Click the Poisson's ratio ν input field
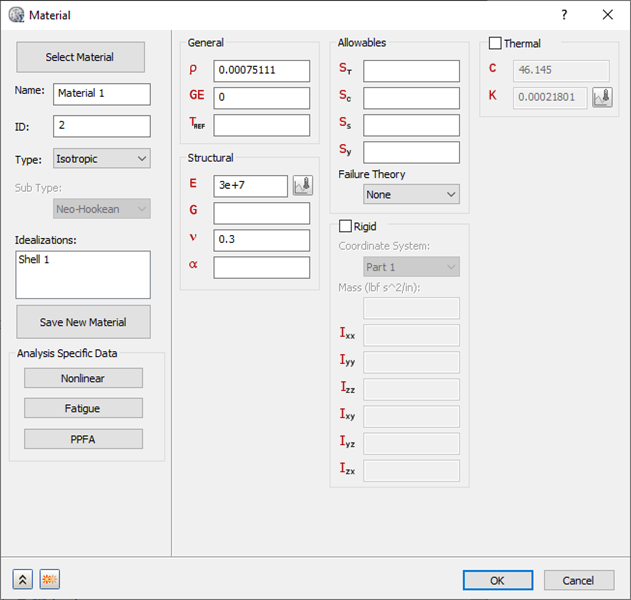Screen dimensions: 631x600 (261, 240)
